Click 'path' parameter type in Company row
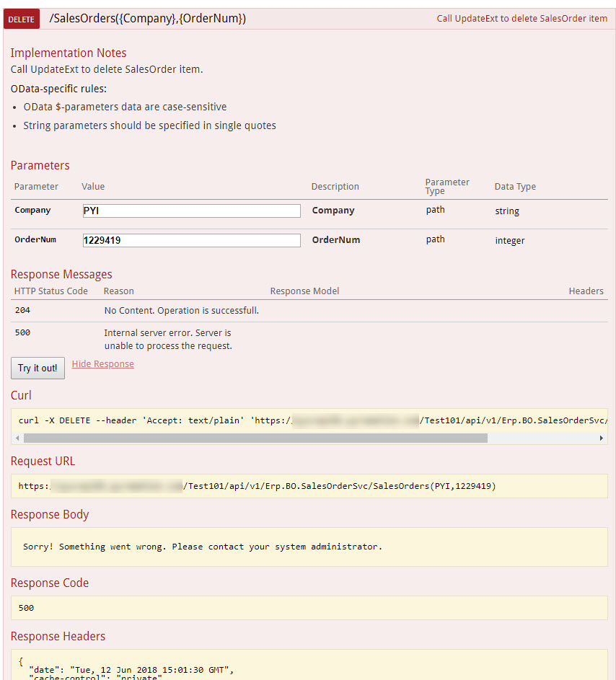This screenshot has height=680, width=616. pos(435,210)
